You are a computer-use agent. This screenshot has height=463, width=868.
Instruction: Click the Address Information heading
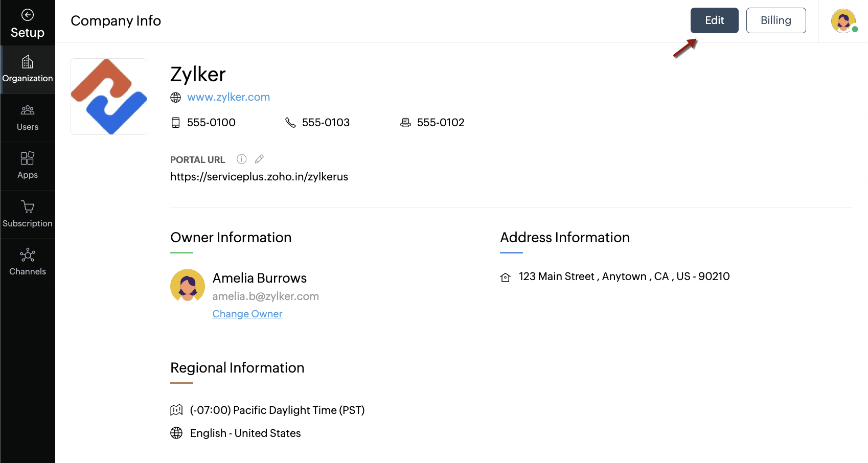click(x=565, y=238)
